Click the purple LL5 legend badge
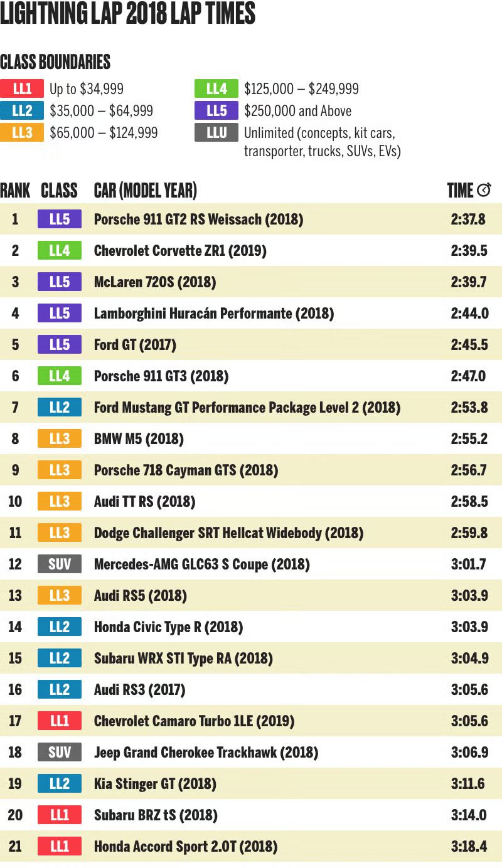Image resolution: width=502 pixels, height=868 pixels. pyautogui.click(x=216, y=110)
